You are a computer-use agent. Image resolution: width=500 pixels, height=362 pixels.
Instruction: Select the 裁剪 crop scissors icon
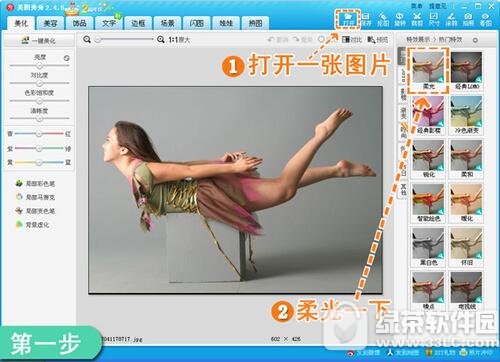(x=417, y=19)
